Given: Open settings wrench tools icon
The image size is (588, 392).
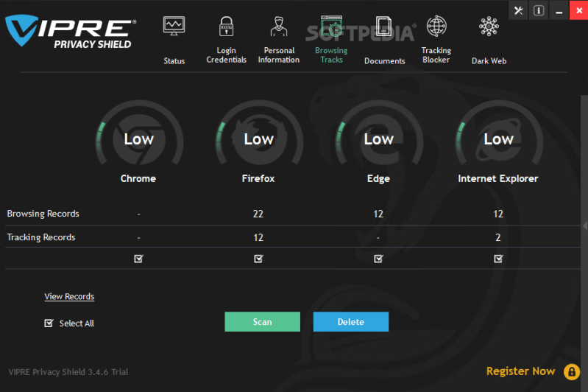Looking at the screenshot, I should click(x=518, y=10).
